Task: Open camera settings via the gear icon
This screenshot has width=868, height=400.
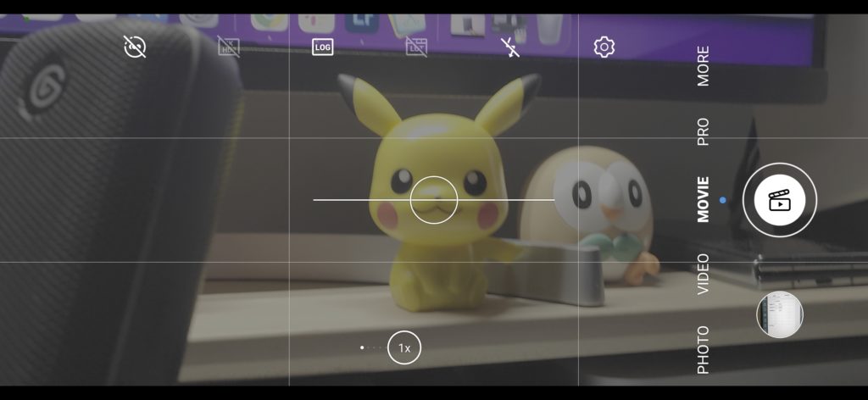Action: tap(604, 47)
